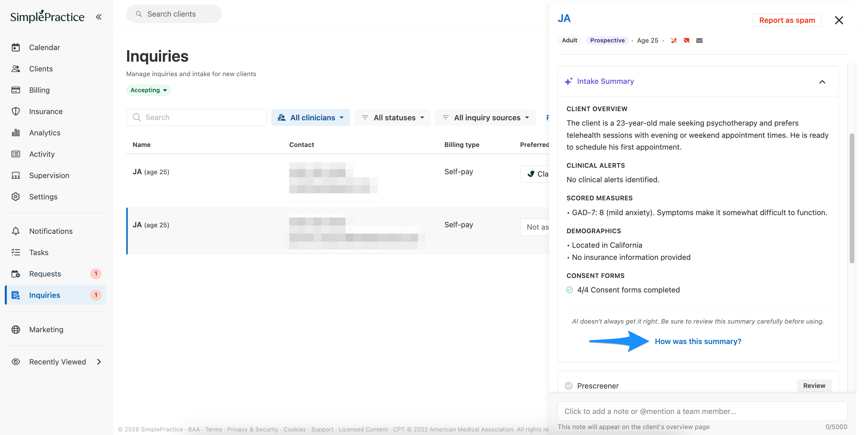
Task: Open the Billing card icon
Action: pos(15,90)
